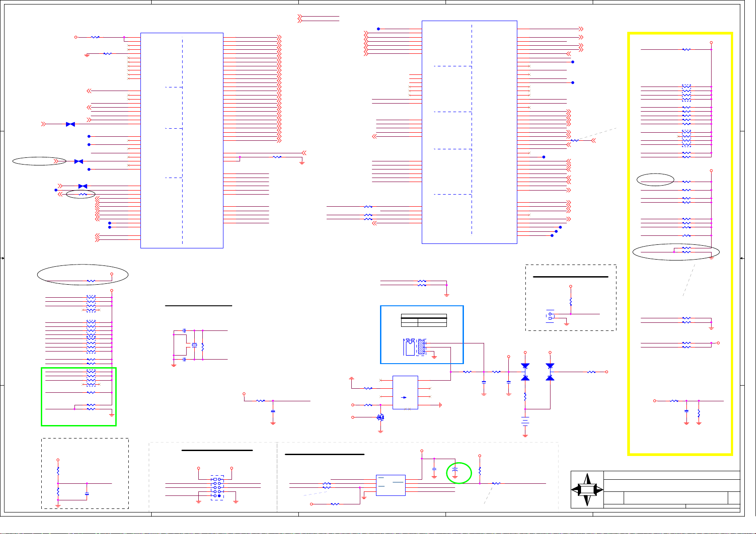Click the vertical pull-up resistor right of green circle

pos(480,471)
